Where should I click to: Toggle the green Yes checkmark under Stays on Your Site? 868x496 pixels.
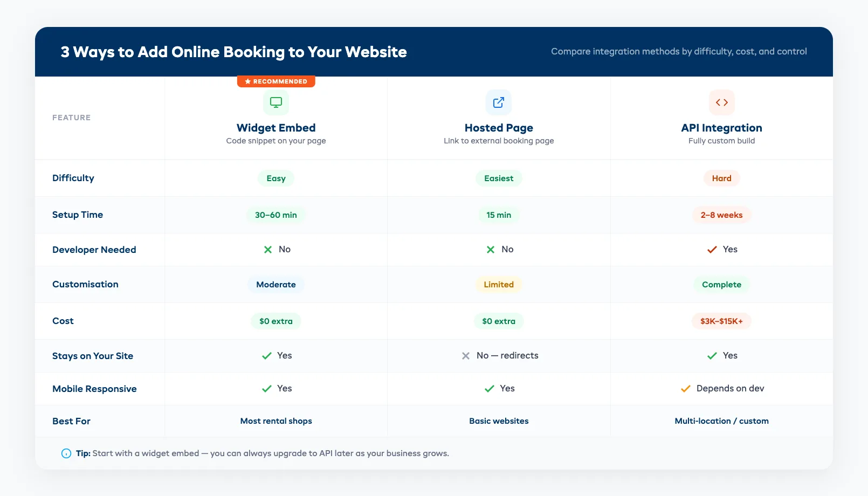tap(266, 356)
